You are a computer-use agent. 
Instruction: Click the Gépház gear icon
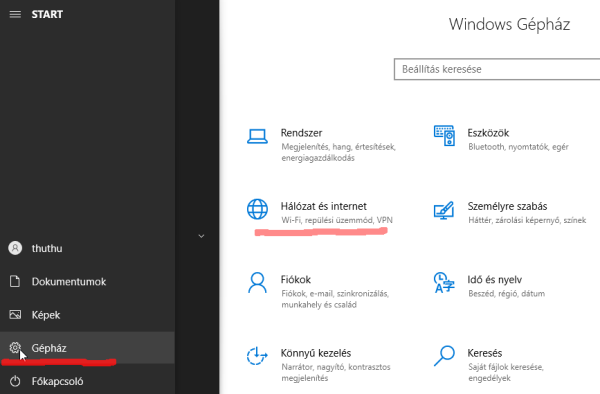(15, 348)
